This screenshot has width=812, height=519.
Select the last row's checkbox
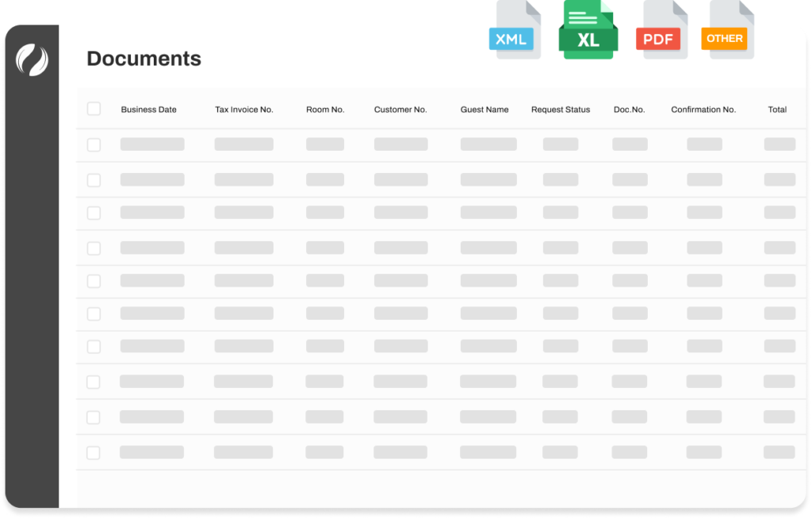pyautogui.click(x=94, y=452)
